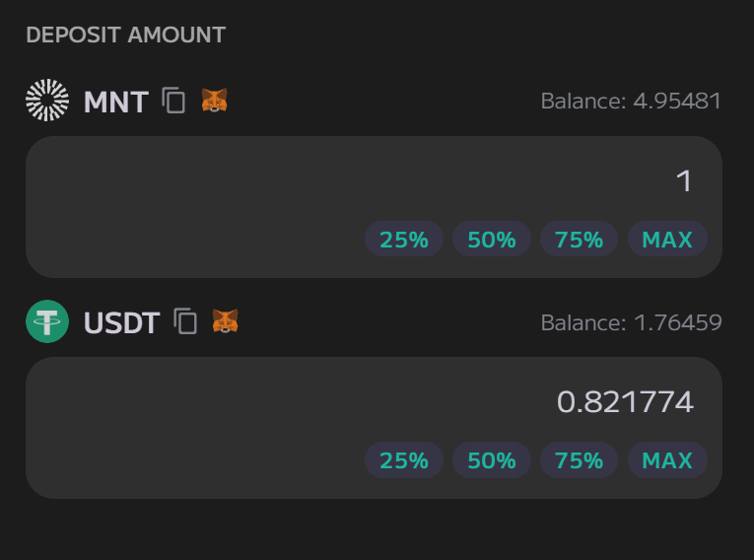
Task: Copy the USDT token address
Action: coord(185,320)
